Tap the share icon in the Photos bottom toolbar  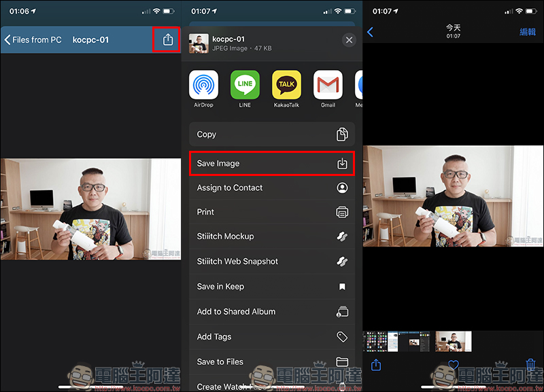click(376, 365)
